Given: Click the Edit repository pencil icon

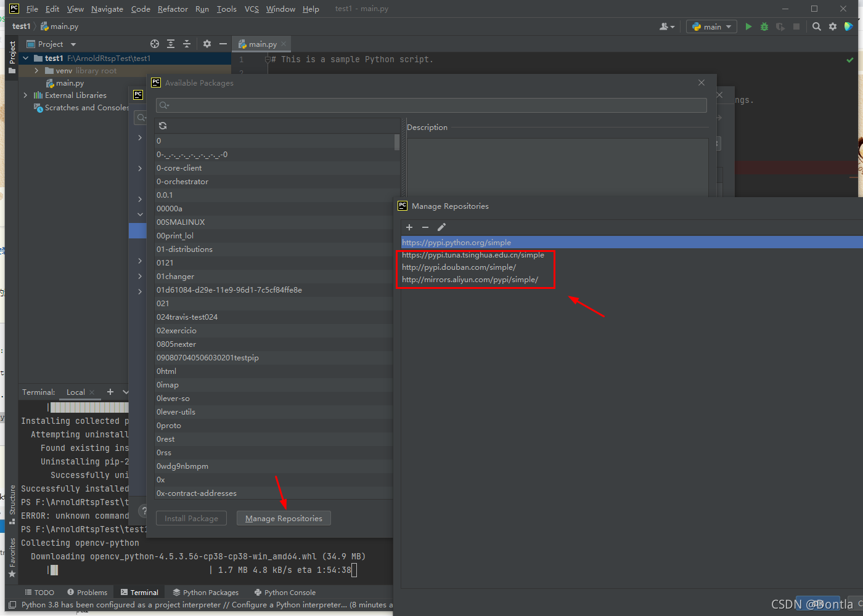Looking at the screenshot, I should (441, 227).
